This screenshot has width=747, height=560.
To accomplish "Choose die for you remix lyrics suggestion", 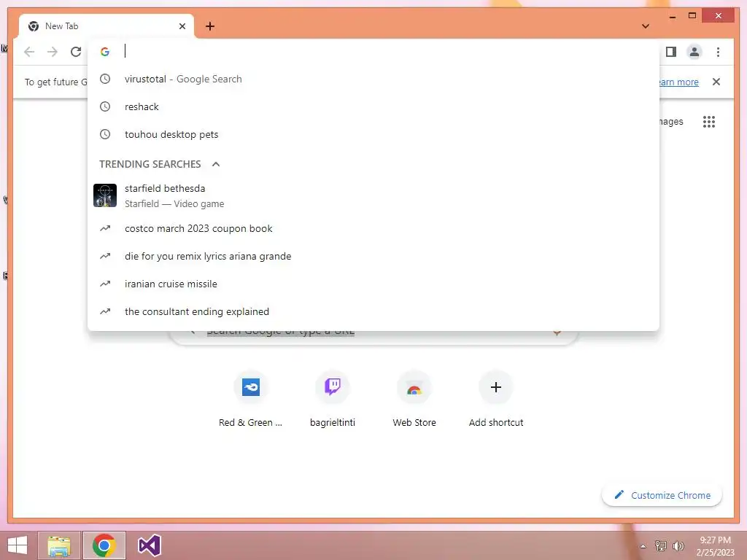I will (373, 256).
